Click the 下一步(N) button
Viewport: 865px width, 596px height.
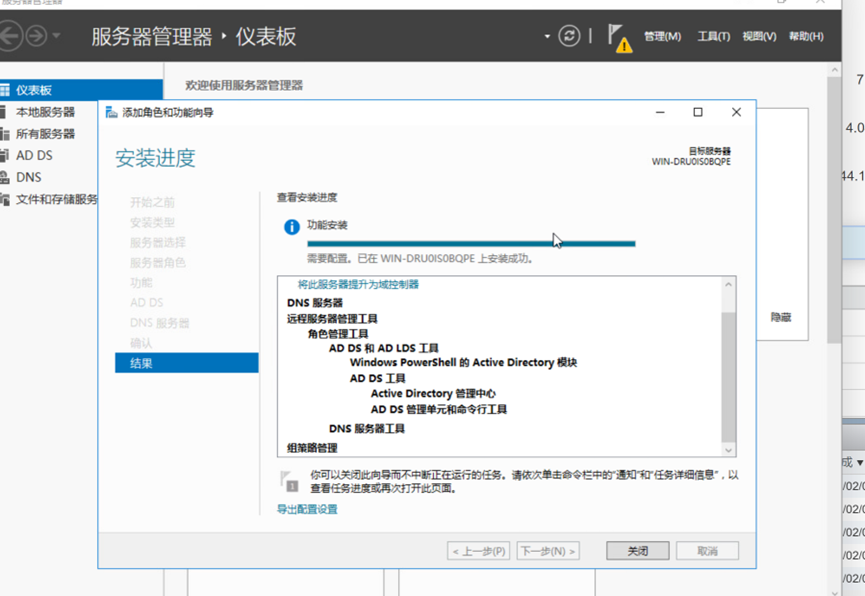point(548,551)
